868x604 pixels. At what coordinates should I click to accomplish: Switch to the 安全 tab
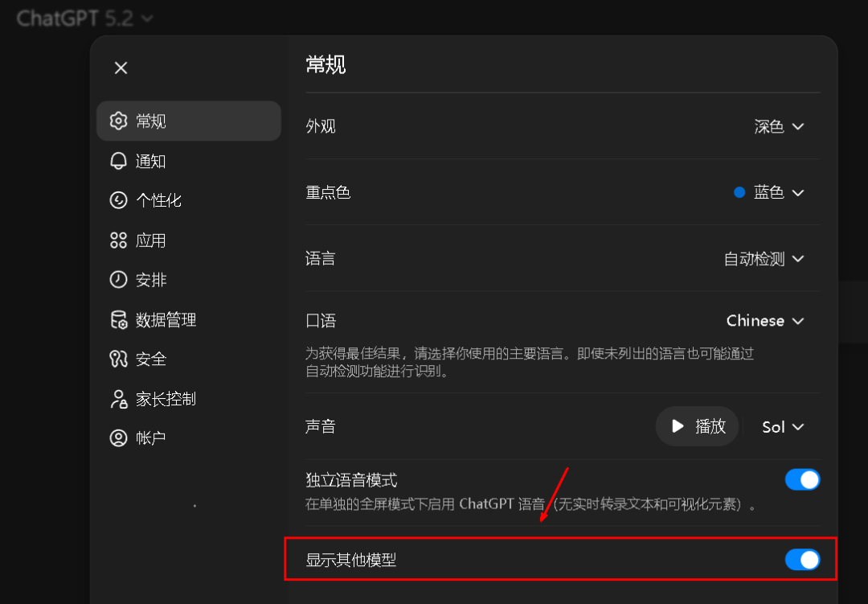(189, 359)
